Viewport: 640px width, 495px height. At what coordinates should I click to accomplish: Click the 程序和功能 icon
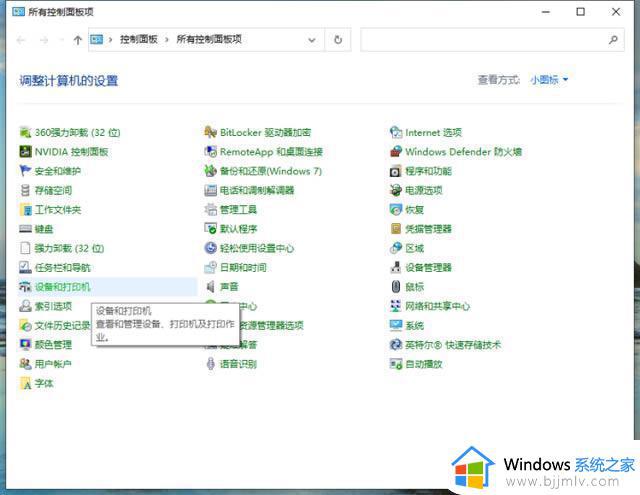(396, 171)
